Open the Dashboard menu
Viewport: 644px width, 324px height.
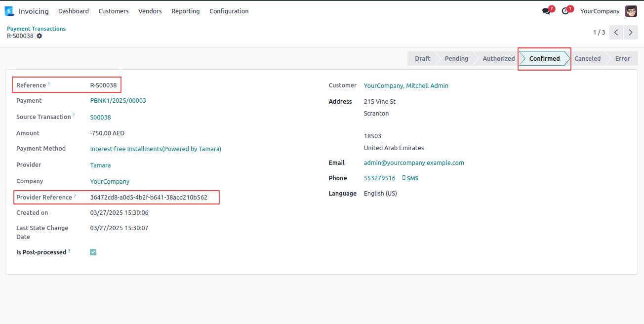click(74, 11)
